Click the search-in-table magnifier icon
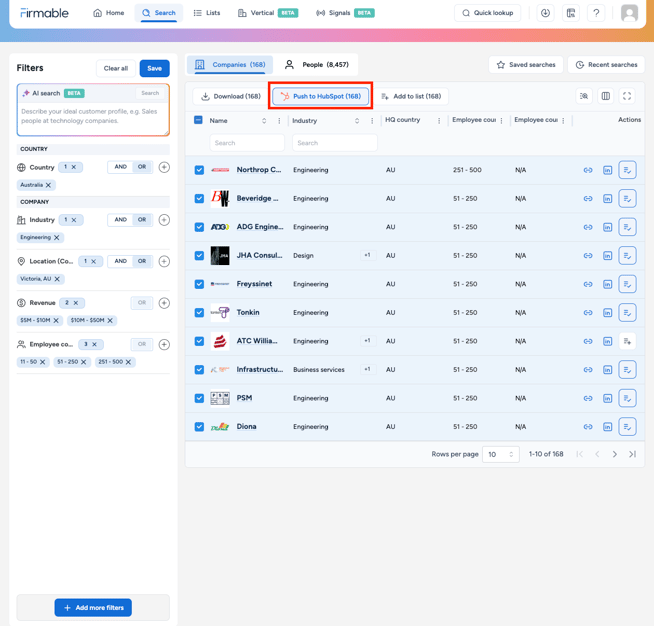654x626 pixels. tap(584, 96)
